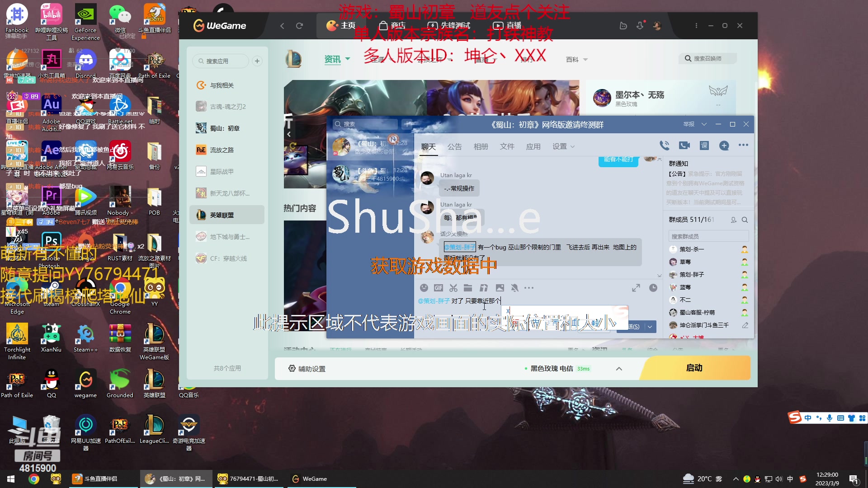This screenshot has height=488, width=868.
Task: Open the 课 classroom icon in the chat toolbar
Action: pos(704,145)
